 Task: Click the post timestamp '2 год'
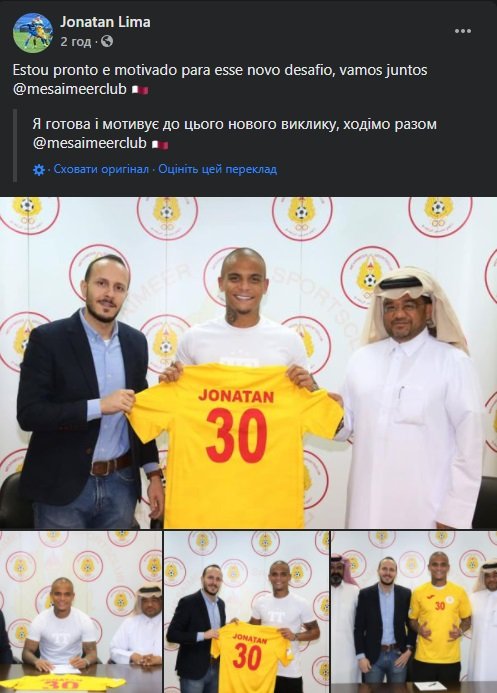point(76,42)
